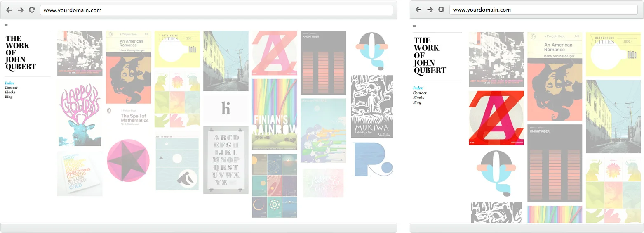Viewport: 644px width, 233px height.
Task: Go forward in the right browser window
Action: coord(430,10)
